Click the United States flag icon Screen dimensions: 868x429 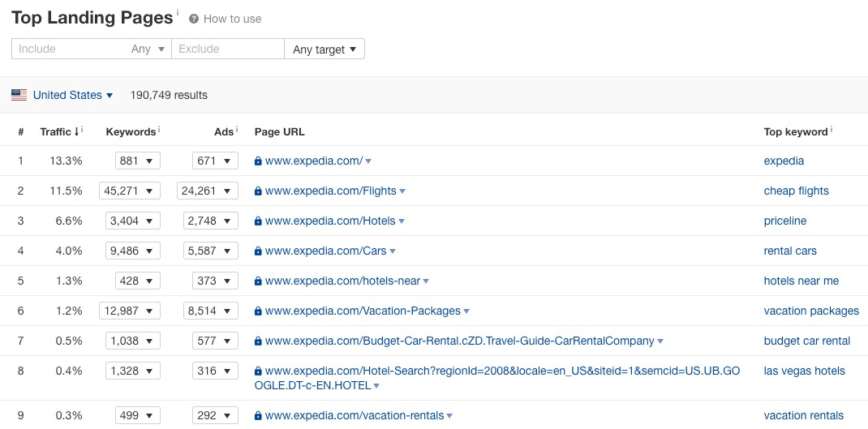click(19, 95)
